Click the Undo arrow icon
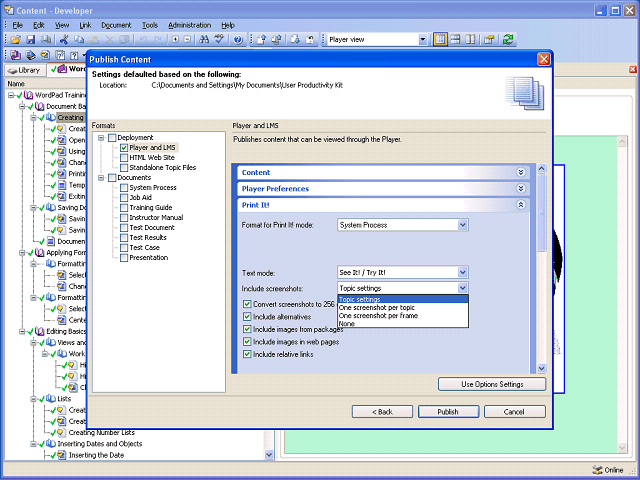 pyautogui.click(x=143, y=40)
